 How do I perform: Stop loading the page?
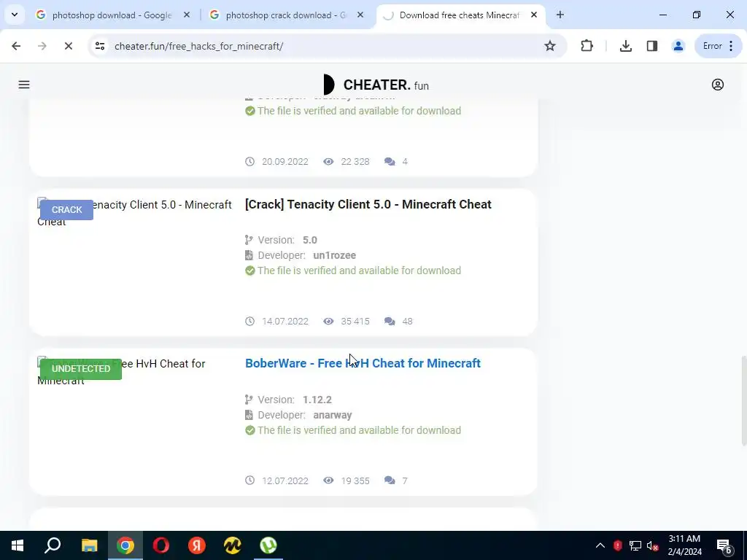point(68,46)
